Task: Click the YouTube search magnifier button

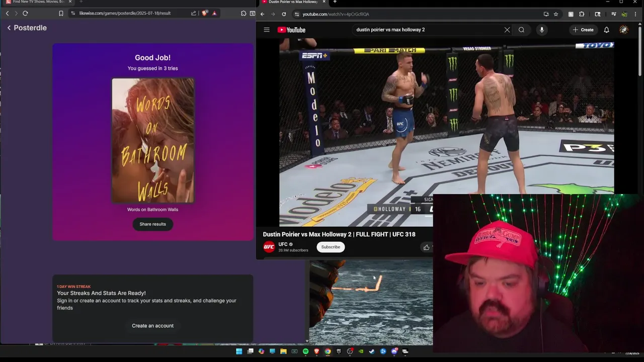Action: pyautogui.click(x=521, y=30)
